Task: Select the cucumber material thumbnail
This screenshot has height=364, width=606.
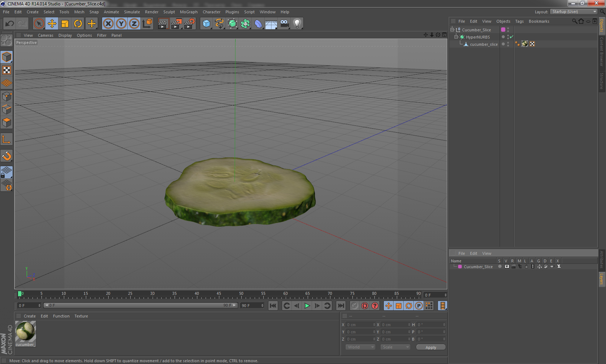Action: 26,331
